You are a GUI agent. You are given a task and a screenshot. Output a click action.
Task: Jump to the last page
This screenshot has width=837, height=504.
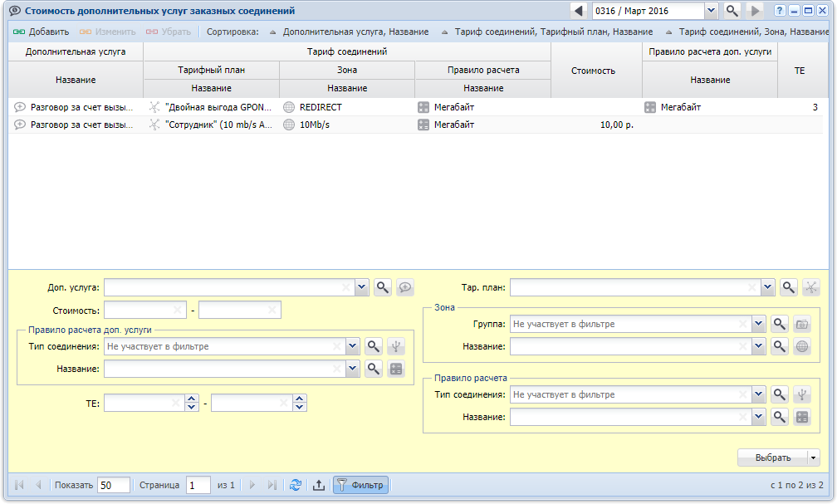point(272,485)
